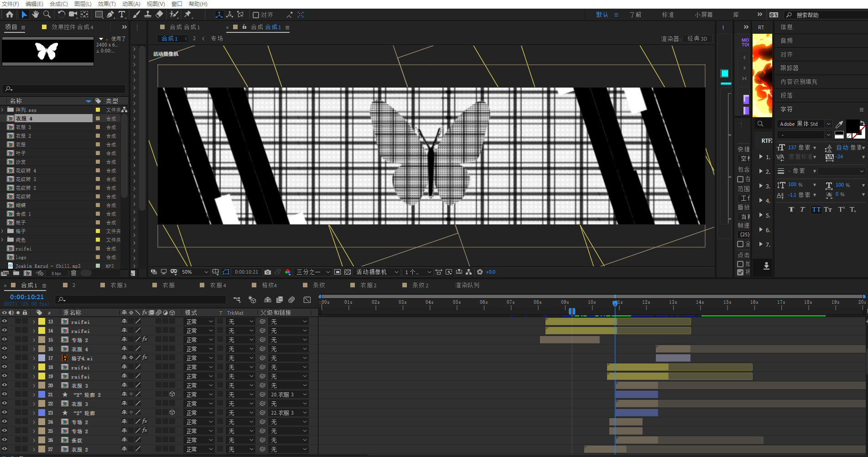Toggle transparency grid in viewer footer
Image resolution: width=868 pixels, height=457 pixels.
pyautogui.click(x=348, y=272)
